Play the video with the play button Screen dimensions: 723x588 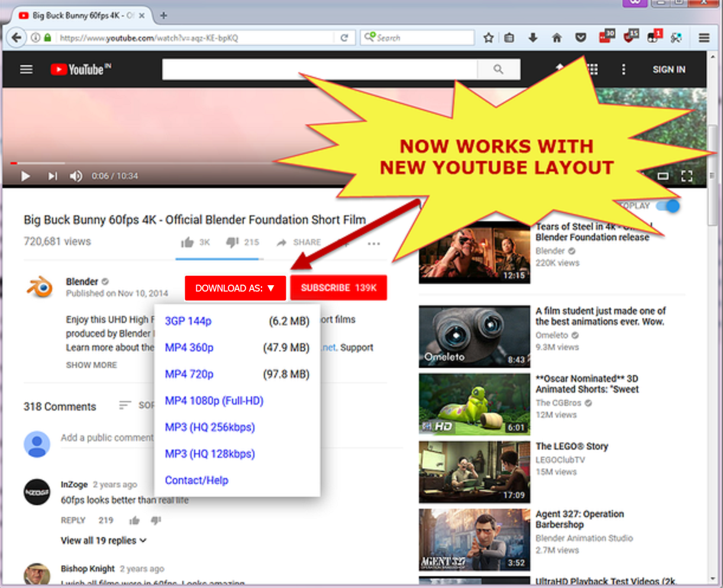pyautogui.click(x=25, y=176)
